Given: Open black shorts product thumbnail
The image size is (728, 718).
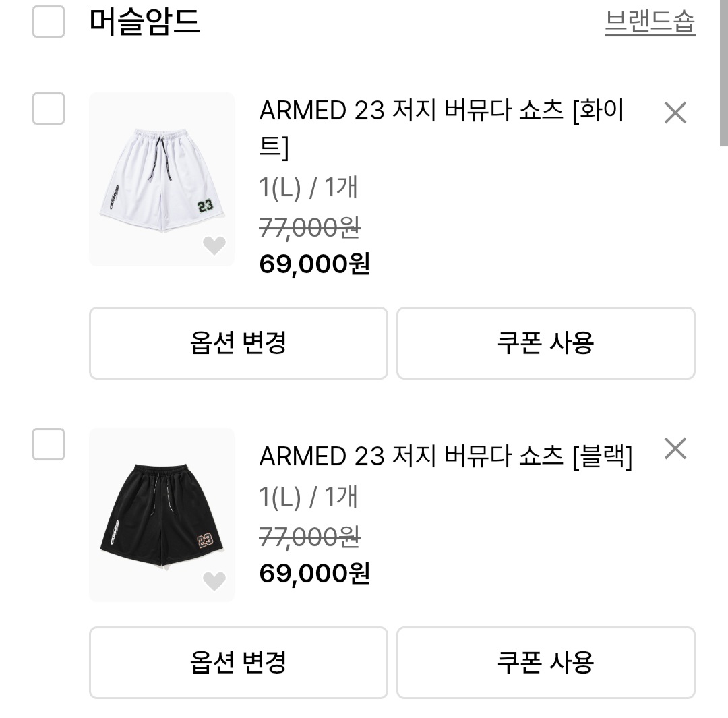Looking at the screenshot, I should click(162, 515).
